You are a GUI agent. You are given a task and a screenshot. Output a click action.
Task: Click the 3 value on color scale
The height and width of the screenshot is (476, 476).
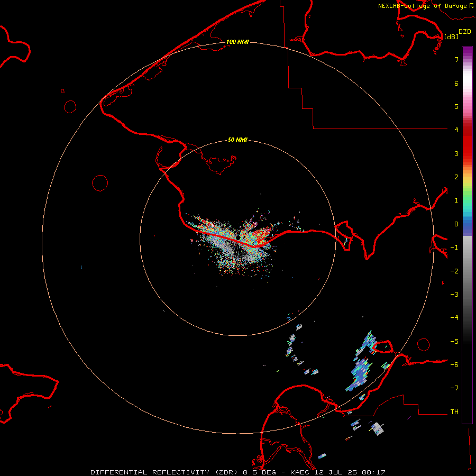(456, 153)
